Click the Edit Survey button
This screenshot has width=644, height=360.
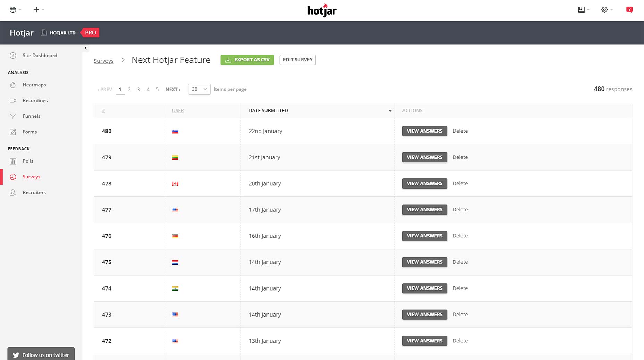pyautogui.click(x=298, y=60)
